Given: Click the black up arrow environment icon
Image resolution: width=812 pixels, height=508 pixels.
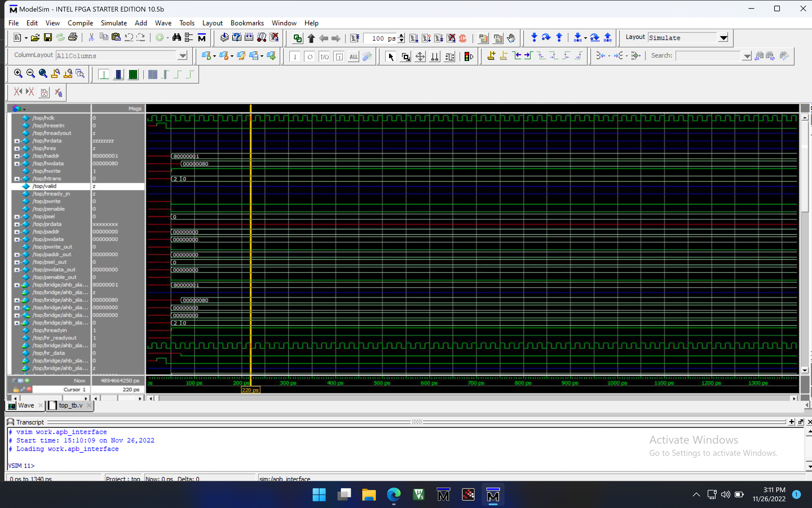Looking at the screenshot, I should click(311, 38).
